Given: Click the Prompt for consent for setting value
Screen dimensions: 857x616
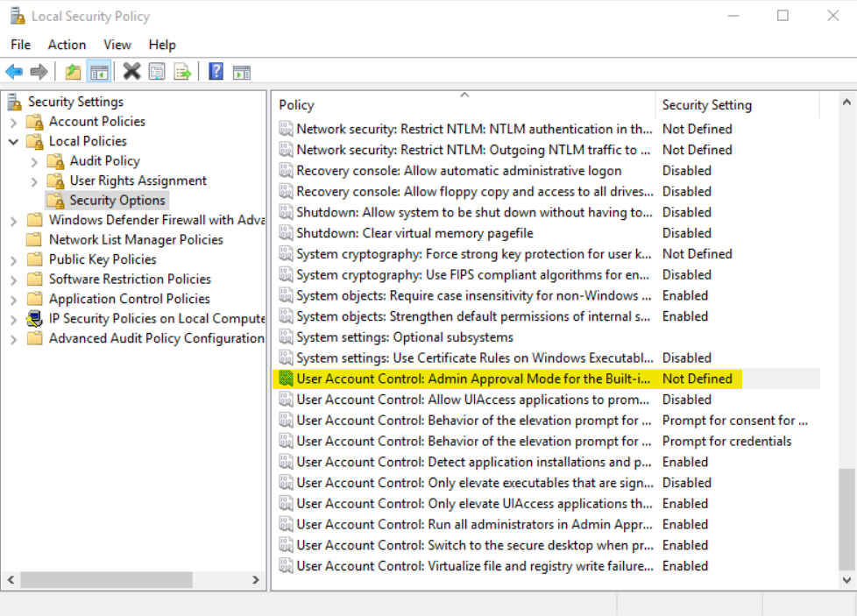Looking at the screenshot, I should [x=735, y=421].
